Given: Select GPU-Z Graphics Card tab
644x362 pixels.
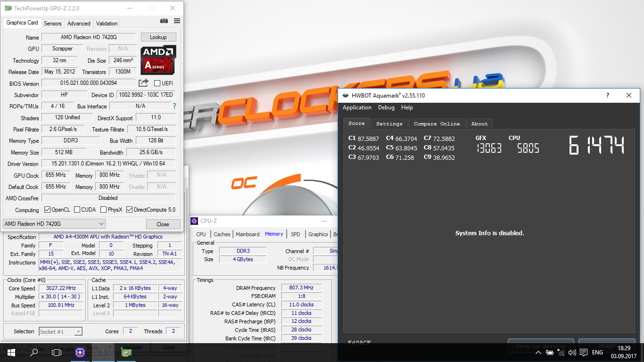Looking at the screenshot, I should tap(22, 23).
